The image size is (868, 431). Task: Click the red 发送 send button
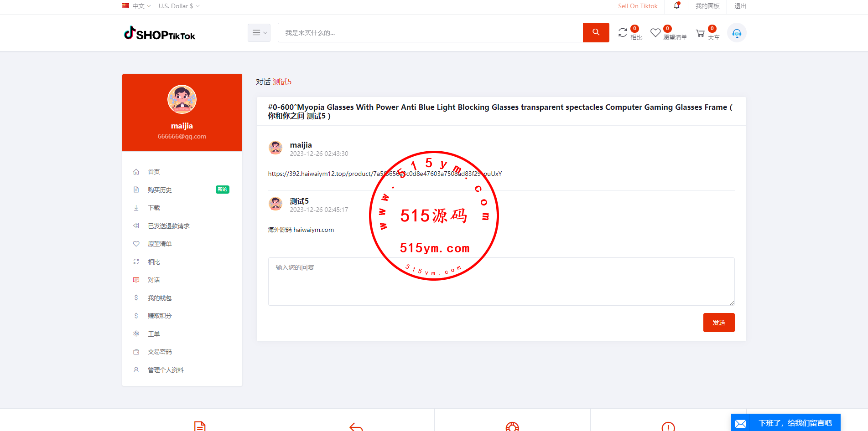pyautogui.click(x=718, y=323)
